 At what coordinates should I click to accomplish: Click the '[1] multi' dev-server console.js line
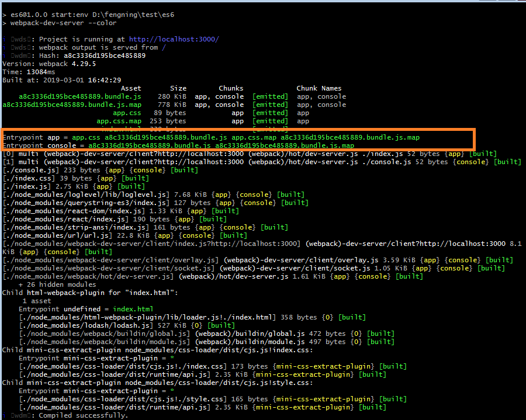coord(262,162)
